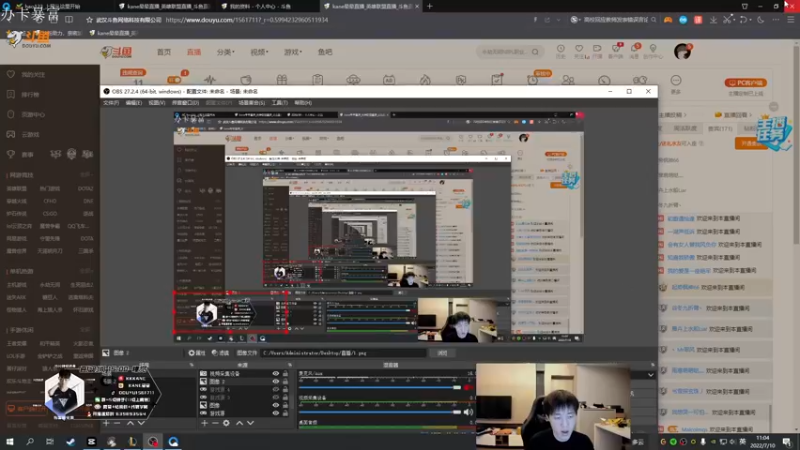The image size is (800, 450).
Task: Toggle visibility of 图像 source
Action: click(x=276, y=405)
